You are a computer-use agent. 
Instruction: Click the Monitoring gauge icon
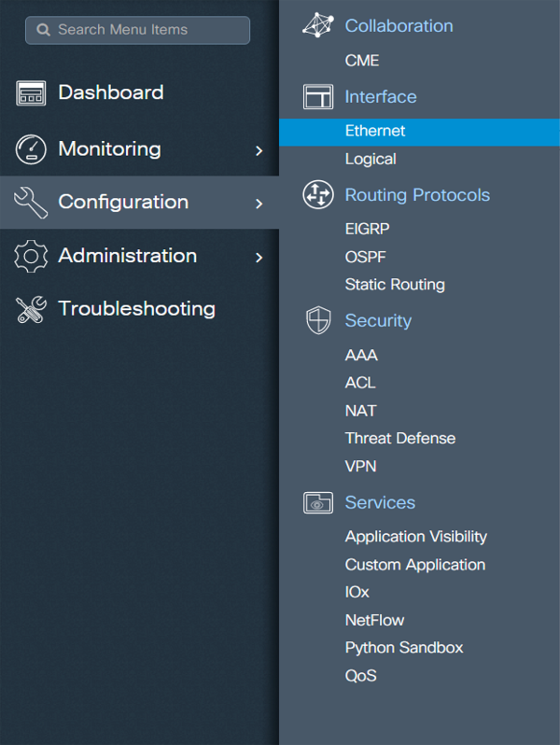31,149
